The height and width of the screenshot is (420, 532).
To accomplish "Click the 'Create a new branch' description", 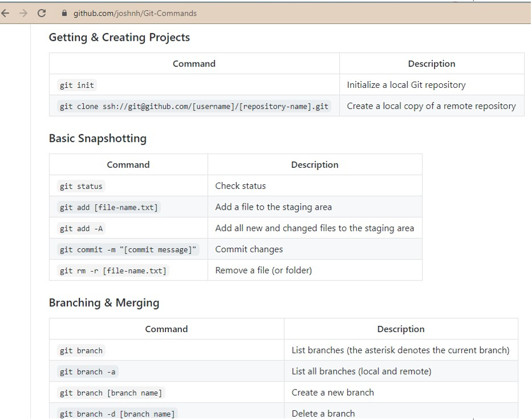I will point(333,392).
